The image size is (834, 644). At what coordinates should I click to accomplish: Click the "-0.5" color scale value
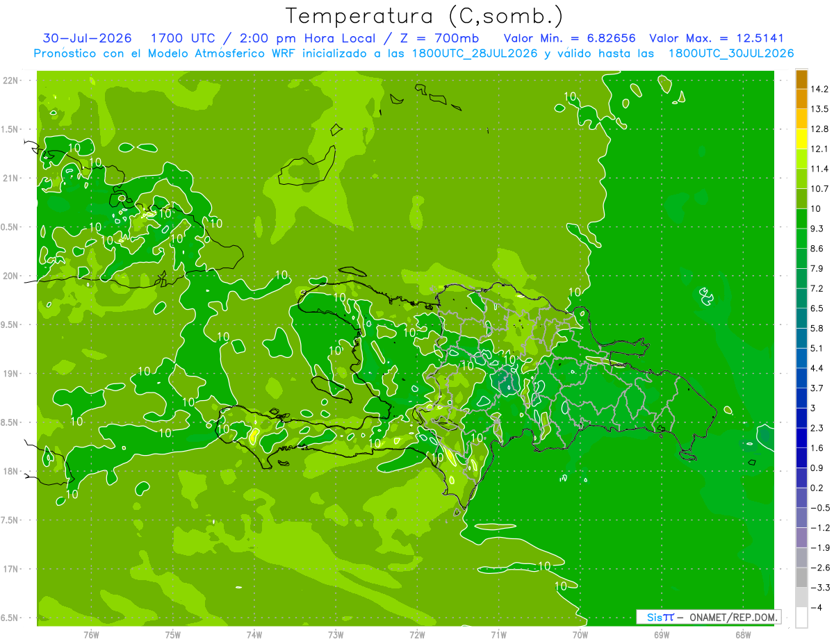[x=819, y=508]
